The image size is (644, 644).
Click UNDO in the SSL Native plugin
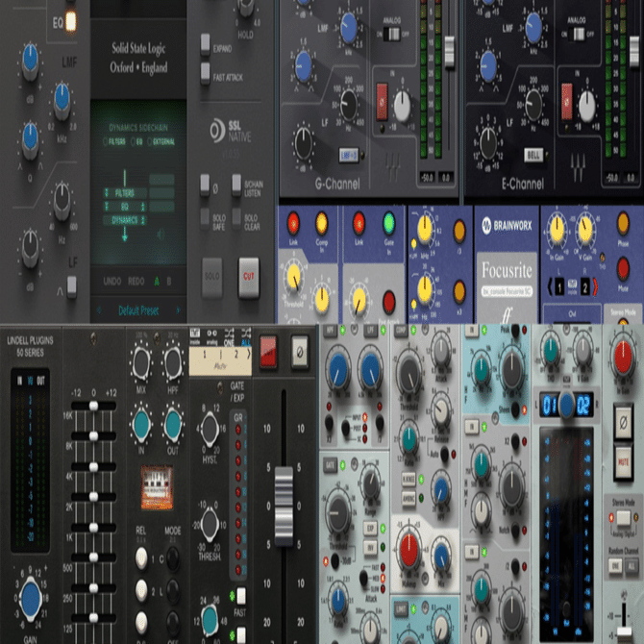(x=112, y=282)
